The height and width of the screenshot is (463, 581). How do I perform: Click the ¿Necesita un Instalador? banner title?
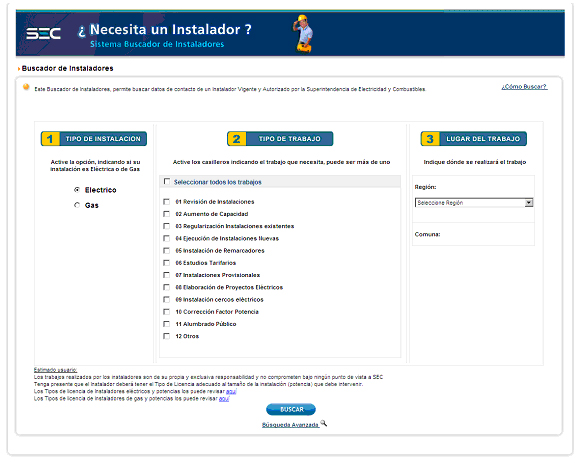point(165,30)
